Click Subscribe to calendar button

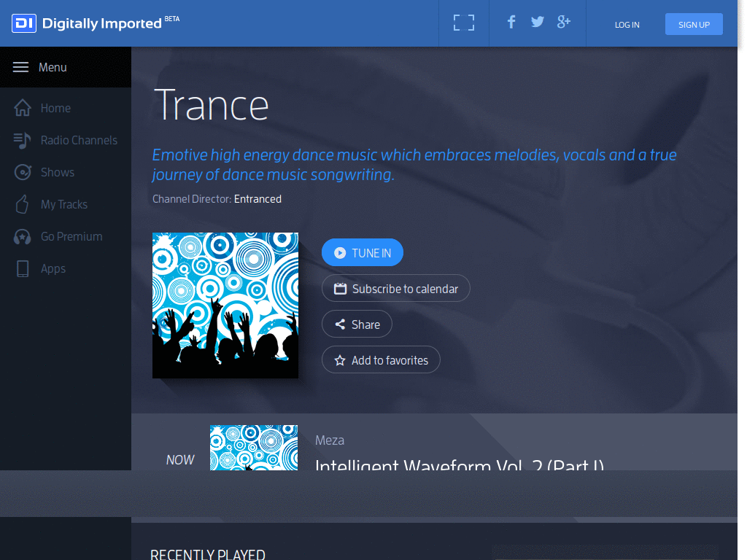[396, 288]
